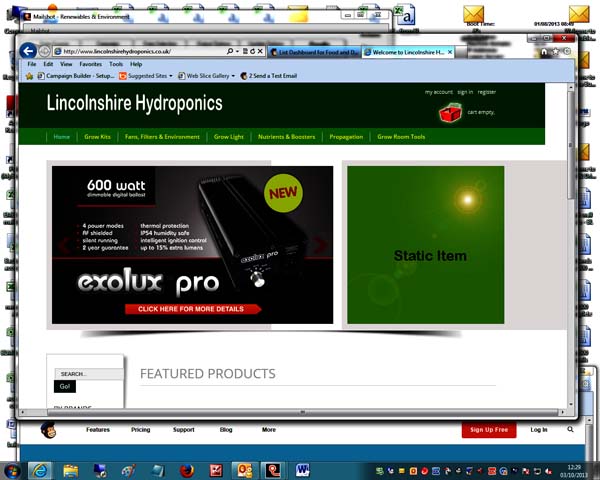The width and height of the screenshot is (600, 480).
Task: Click the MailChimp monkey logo in back window
Action: pyautogui.click(x=49, y=430)
